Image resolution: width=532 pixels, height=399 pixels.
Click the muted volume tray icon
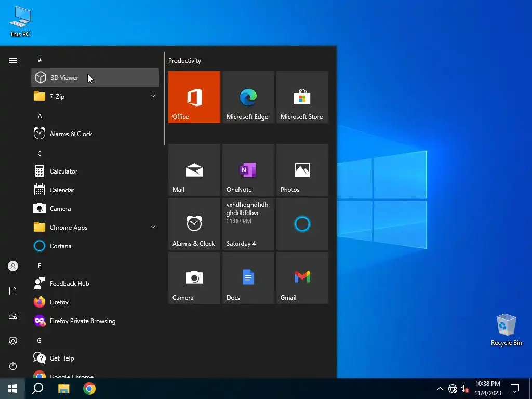coord(464,389)
